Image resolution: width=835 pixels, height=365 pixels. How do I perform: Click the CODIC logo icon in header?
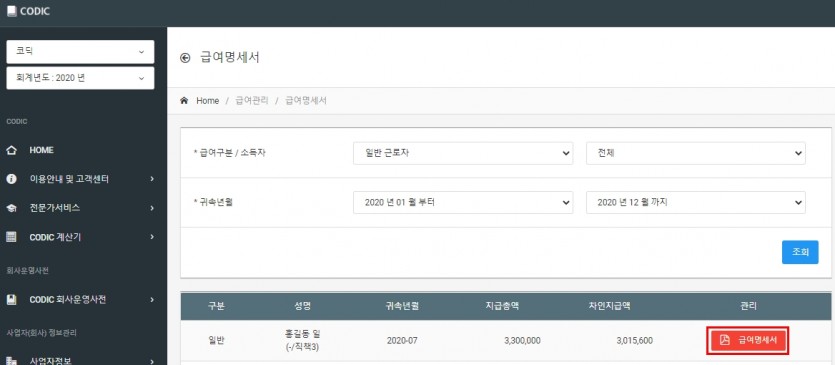(11, 11)
